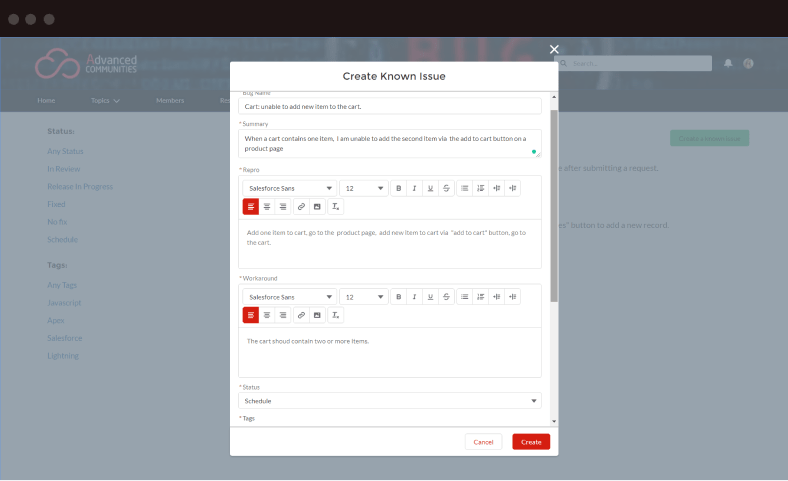Image resolution: width=788 pixels, height=481 pixels.
Task: Filter by Salesforce tag
Action: [64, 338]
